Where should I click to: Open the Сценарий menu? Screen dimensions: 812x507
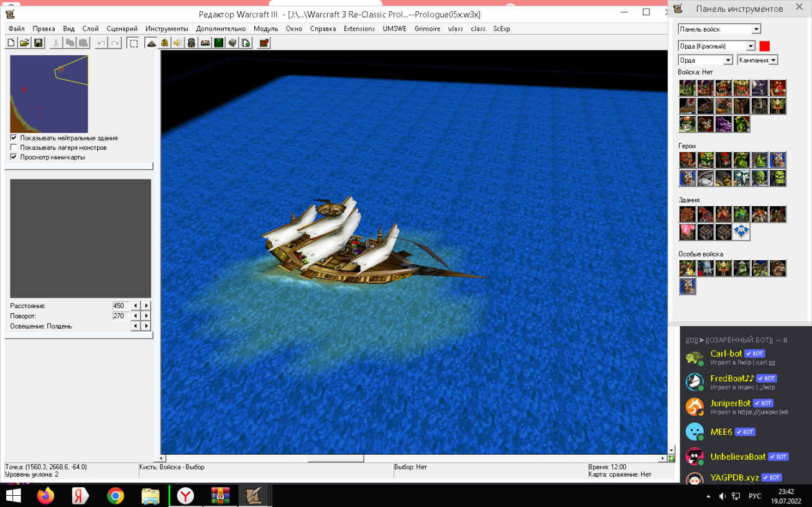[x=122, y=29]
